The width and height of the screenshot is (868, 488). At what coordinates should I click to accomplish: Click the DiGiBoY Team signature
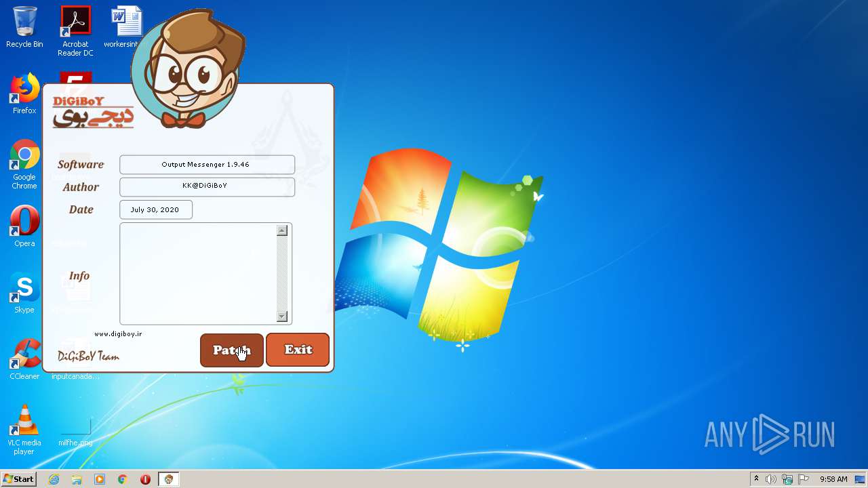click(x=89, y=355)
